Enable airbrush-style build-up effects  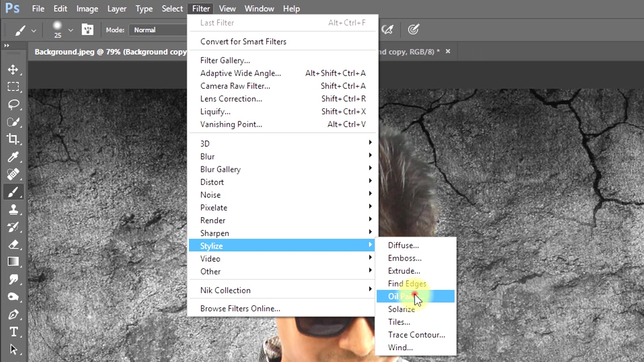point(387,29)
